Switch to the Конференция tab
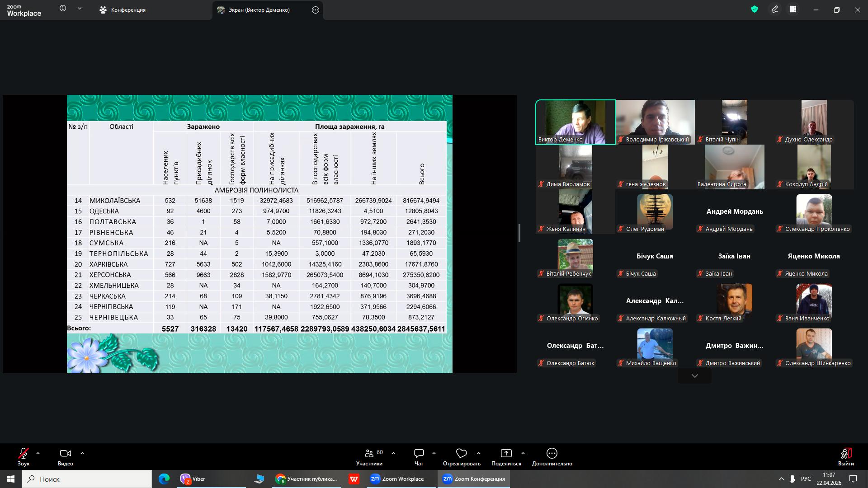The image size is (868, 488). click(x=123, y=10)
